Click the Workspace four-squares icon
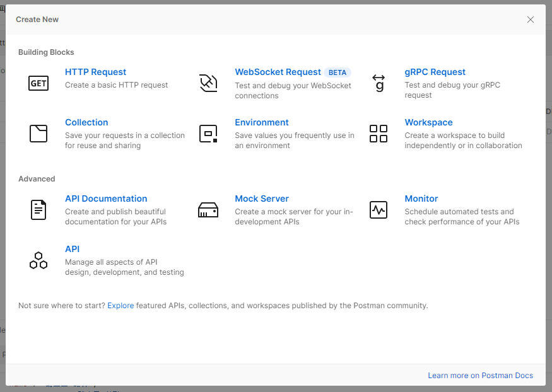This screenshot has height=392, width=552. tap(379, 134)
